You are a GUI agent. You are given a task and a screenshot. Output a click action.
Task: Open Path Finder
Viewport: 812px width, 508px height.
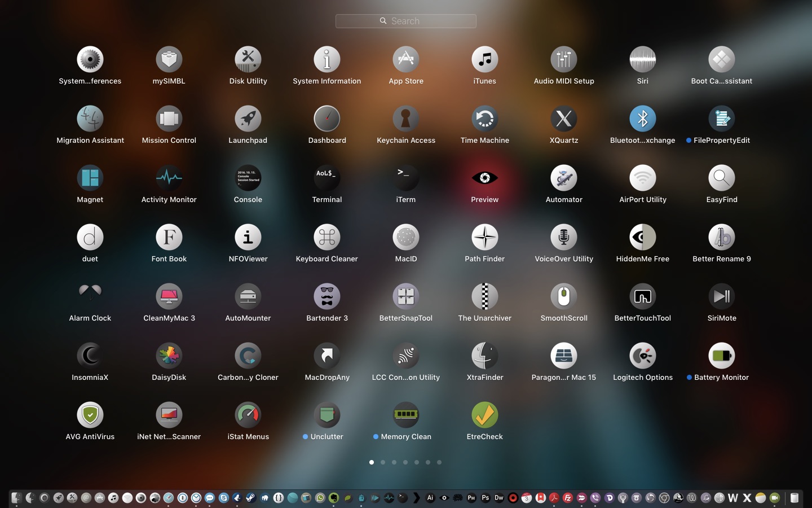coord(485,237)
